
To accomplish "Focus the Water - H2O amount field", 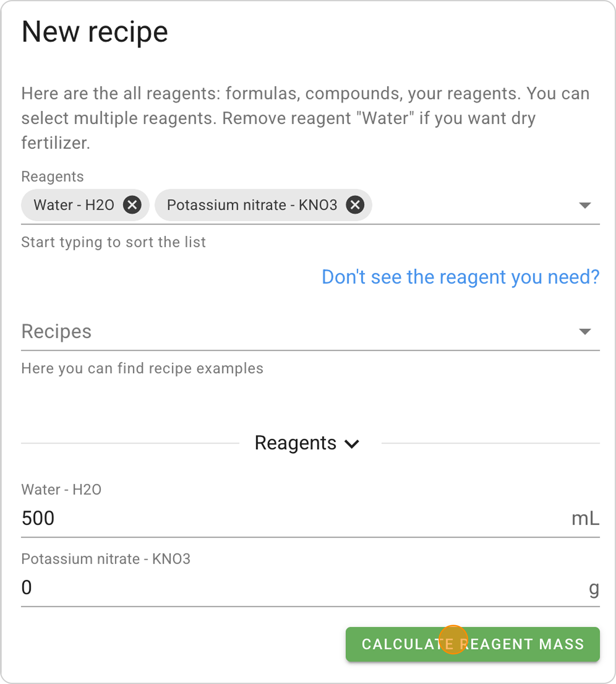I will [271, 518].
